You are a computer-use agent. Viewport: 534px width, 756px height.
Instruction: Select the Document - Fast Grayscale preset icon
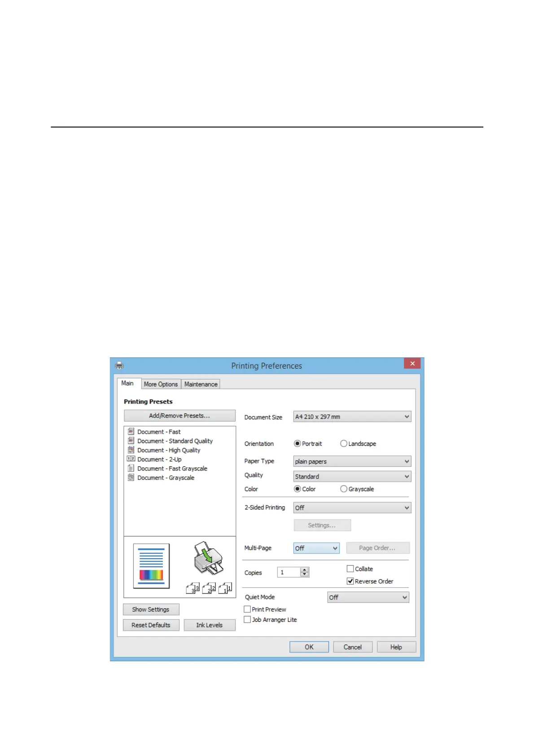tap(131, 468)
